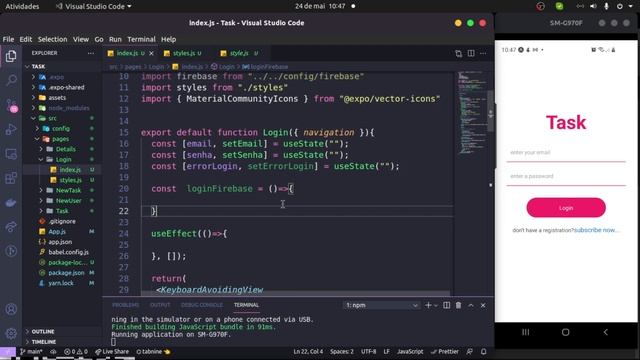Split the terminal panel
Image resolution: width=640 pixels, height=360 pixels.
tap(447, 305)
